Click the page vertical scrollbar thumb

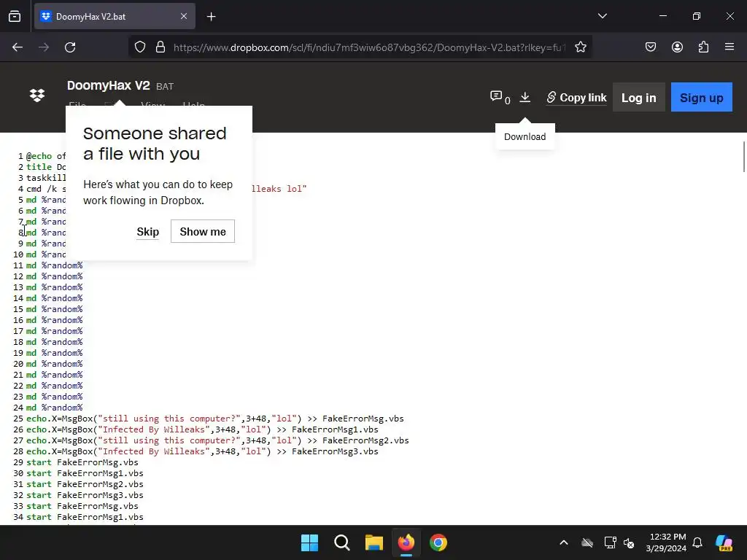point(743,157)
